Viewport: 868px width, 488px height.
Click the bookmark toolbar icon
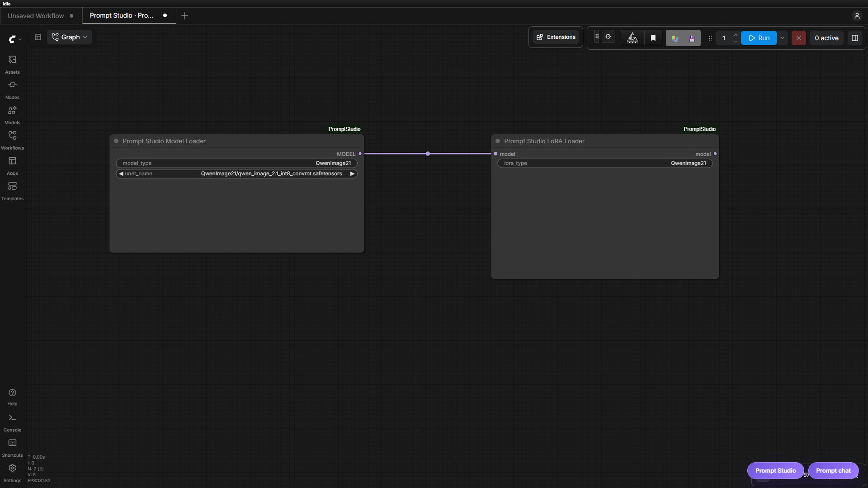point(653,38)
